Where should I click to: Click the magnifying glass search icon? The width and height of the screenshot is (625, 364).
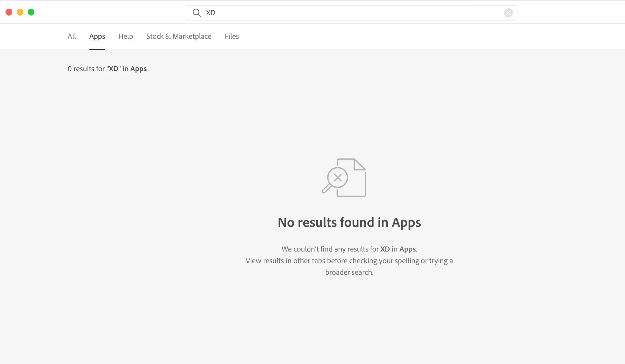(x=197, y=13)
